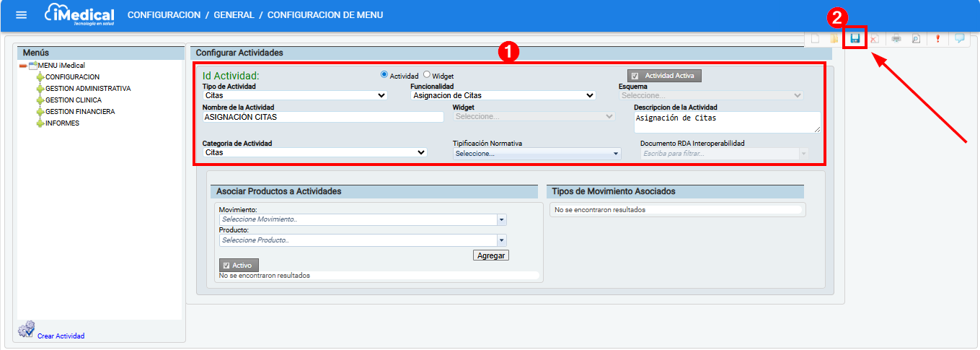Click the Crear Actividad link
Image resolution: width=980 pixels, height=350 pixels.
(61, 336)
